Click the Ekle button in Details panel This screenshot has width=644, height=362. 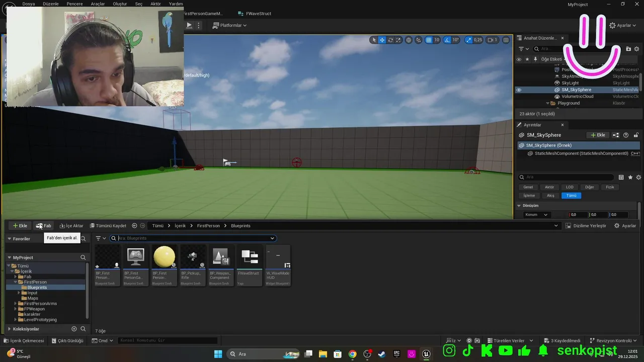coord(598,135)
